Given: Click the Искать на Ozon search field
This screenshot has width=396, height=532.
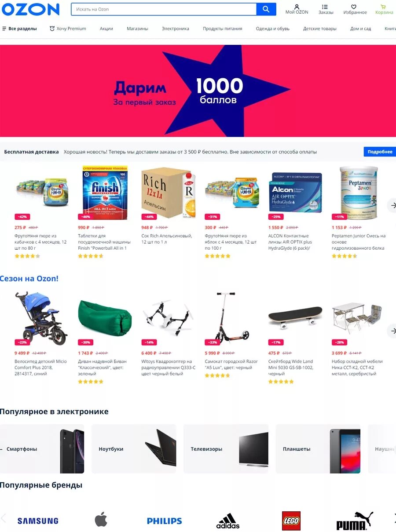Looking at the screenshot, I should click(164, 9).
